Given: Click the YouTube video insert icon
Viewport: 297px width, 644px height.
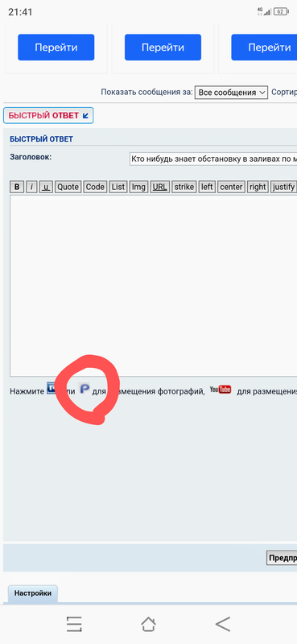Looking at the screenshot, I should pyautogui.click(x=221, y=390).
